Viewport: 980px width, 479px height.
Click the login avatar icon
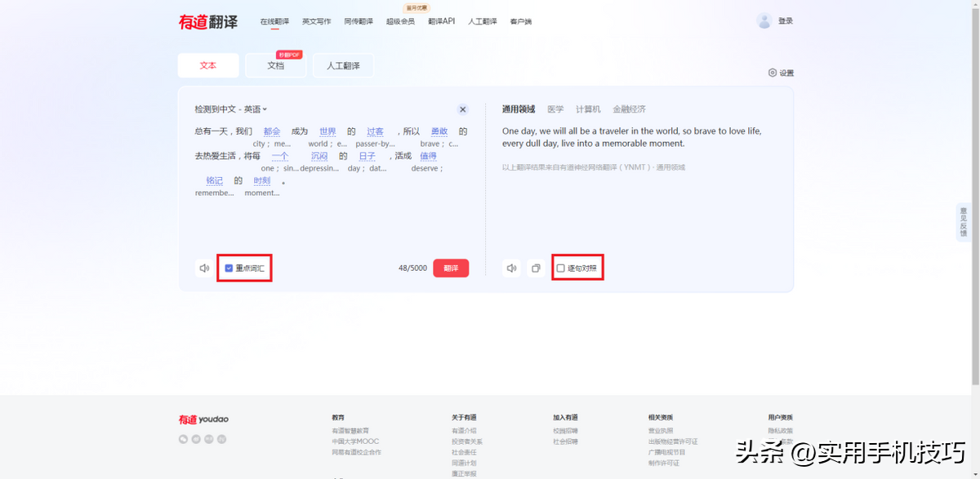click(763, 20)
